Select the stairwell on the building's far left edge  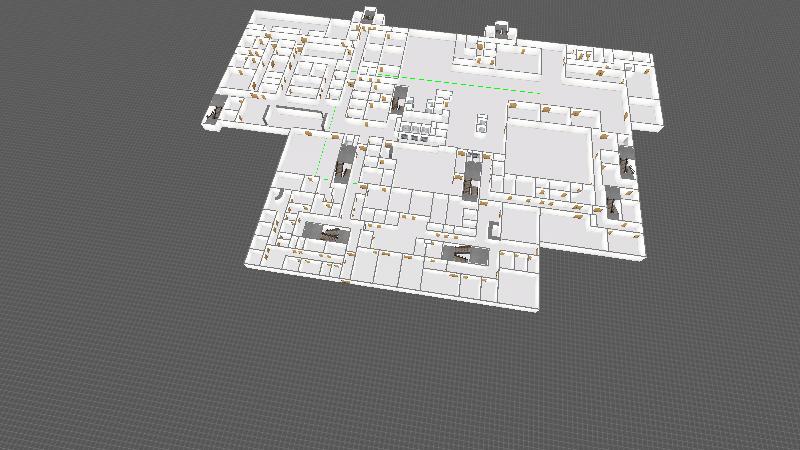click(213, 115)
